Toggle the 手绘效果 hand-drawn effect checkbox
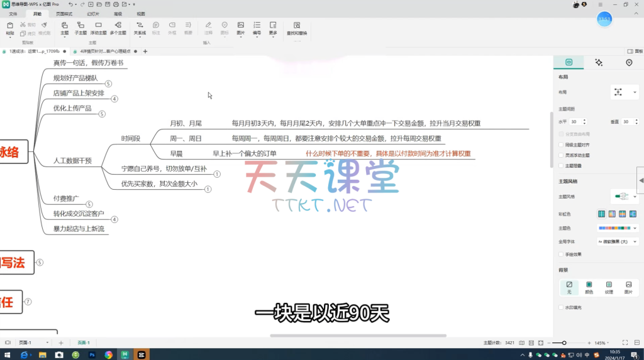Viewport: 644px width, 360px height. 561,254
